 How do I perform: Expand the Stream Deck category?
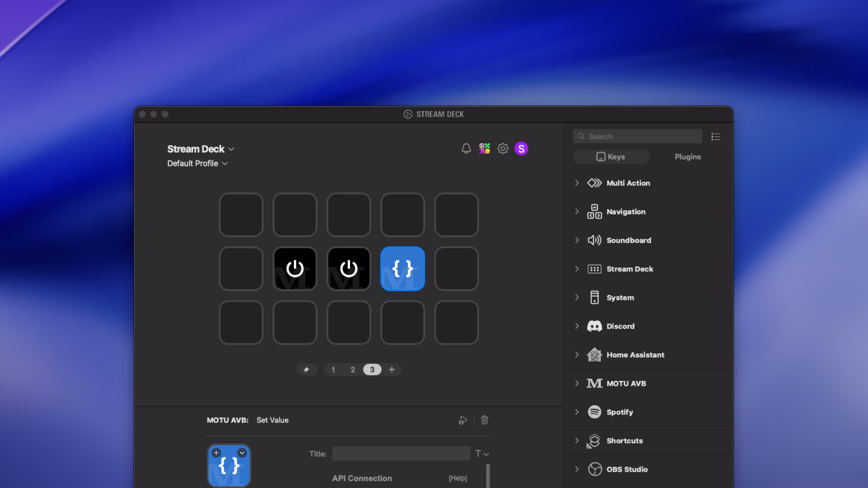click(x=577, y=269)
